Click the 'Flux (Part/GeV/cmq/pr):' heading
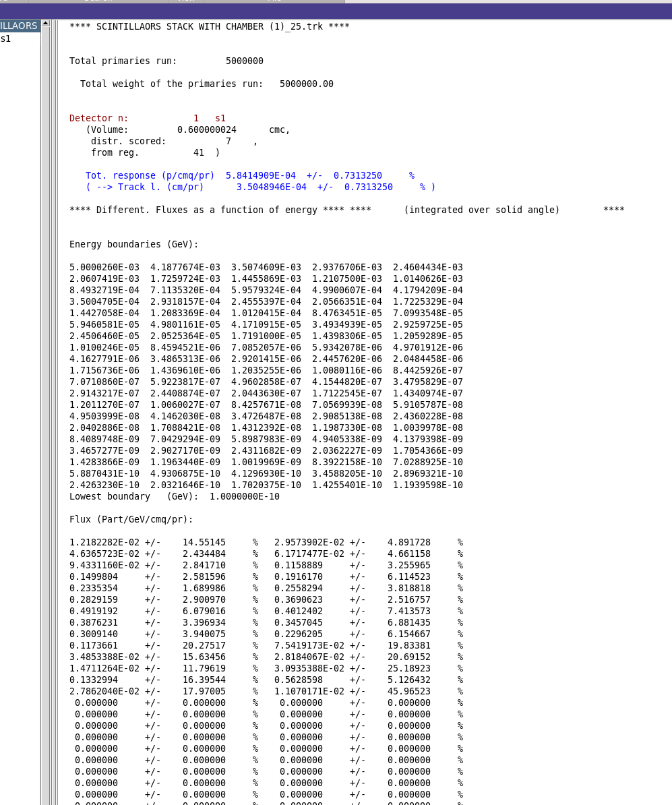The image size is (672, 805). (x=131, y=520)
